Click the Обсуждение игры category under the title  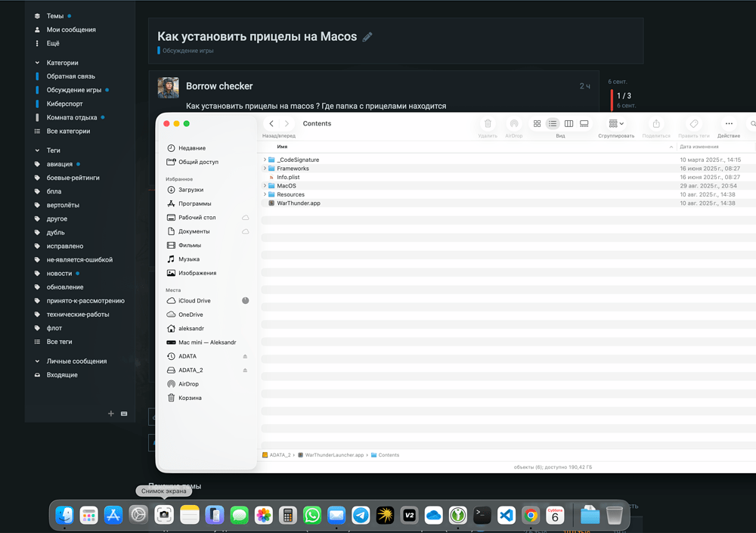[186, 51]
